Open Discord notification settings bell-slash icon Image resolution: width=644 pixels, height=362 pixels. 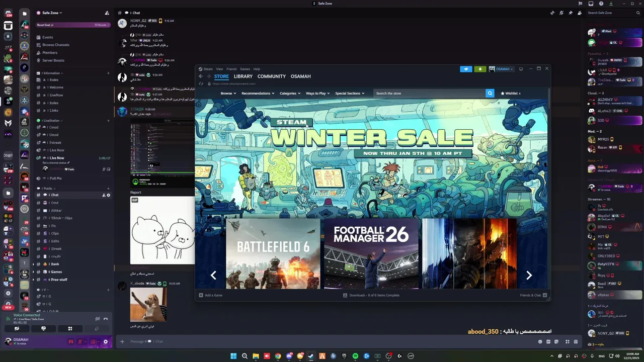(x=561, y=13)
